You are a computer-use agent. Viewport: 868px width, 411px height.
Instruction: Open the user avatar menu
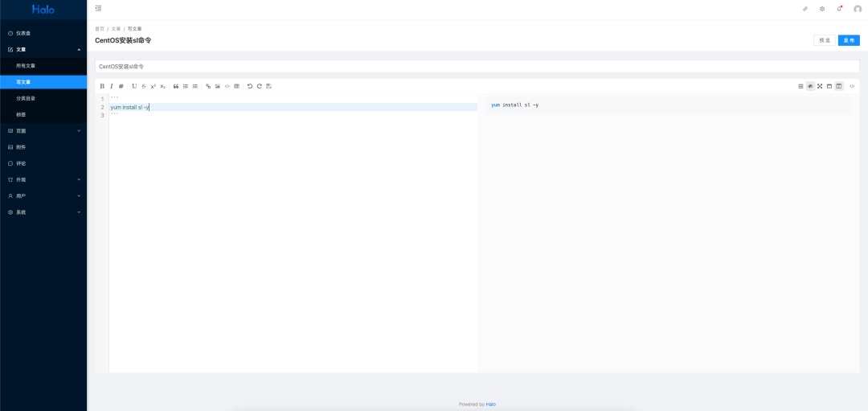click(858, 9)
